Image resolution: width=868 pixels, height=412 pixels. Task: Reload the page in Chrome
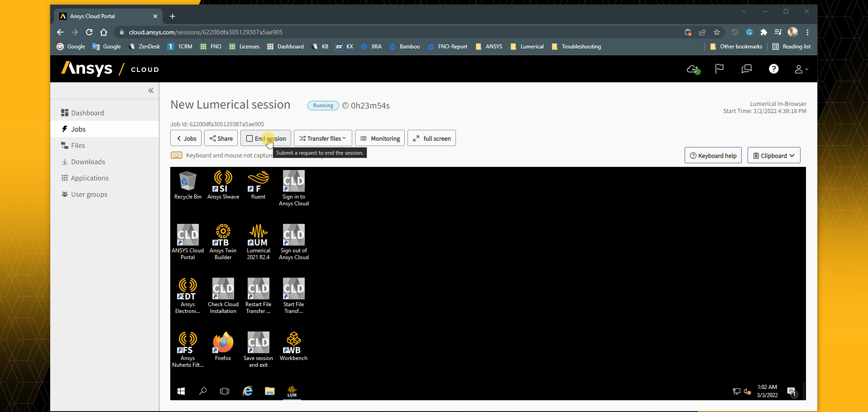[x=89, y=32]
